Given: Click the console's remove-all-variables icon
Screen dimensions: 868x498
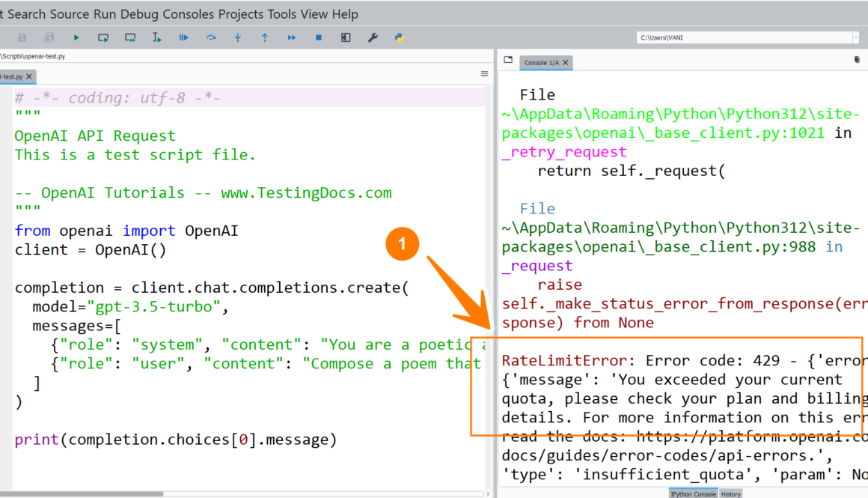Looking at the screenshot, I should click(857, 60).
